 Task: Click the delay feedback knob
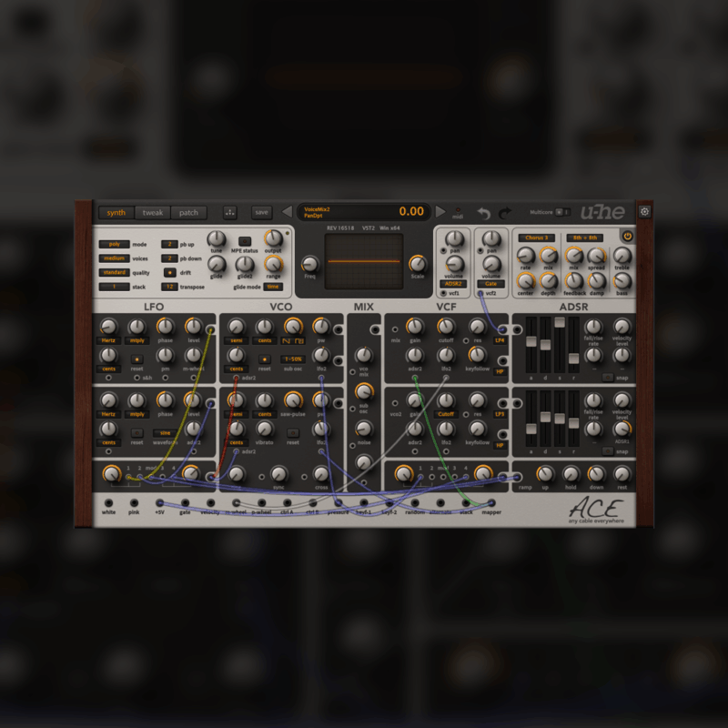click(574, 281)
